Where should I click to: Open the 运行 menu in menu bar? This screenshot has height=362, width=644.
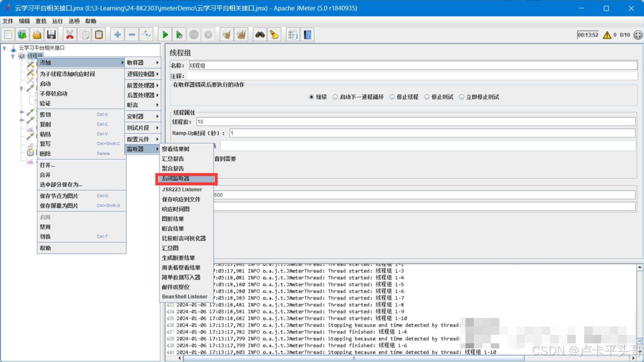click(x=57, y=21)
